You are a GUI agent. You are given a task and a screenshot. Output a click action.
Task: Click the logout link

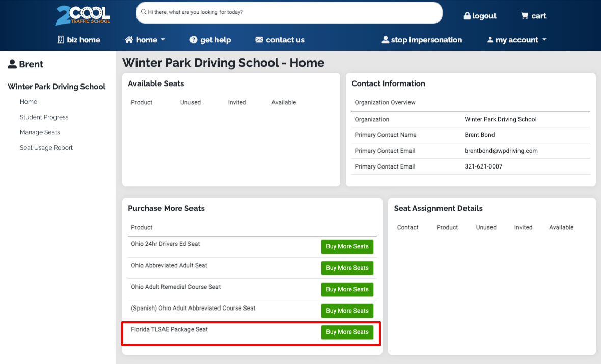(480, 16)
